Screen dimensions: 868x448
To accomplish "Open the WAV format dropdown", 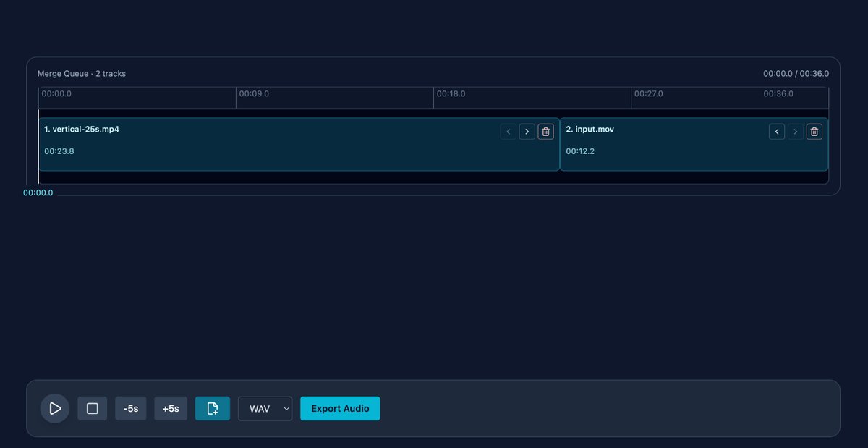I will pos(265,408).
